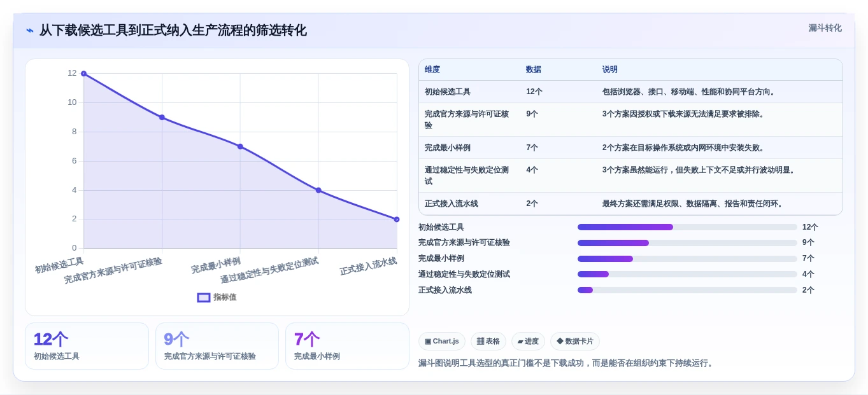Open the 9个 完成官方来源与许可证核验 card

[x=217, y=346]
